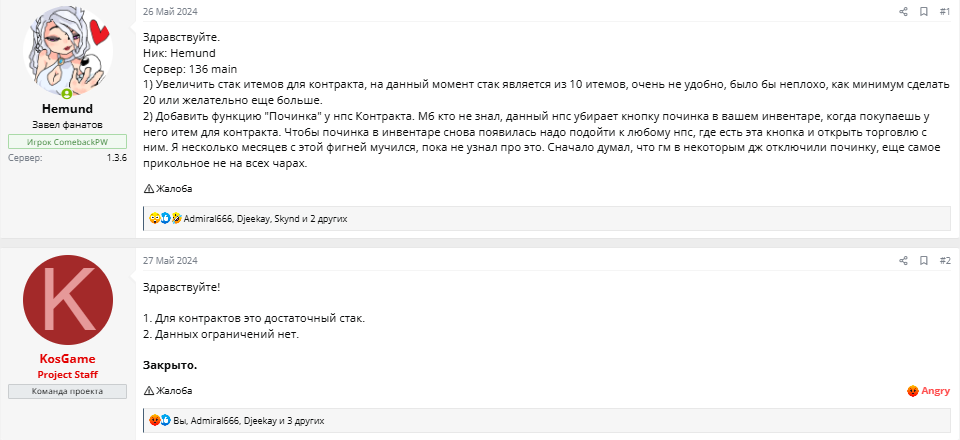Click the 'Команда проекта' user banner

coord(68,391)
